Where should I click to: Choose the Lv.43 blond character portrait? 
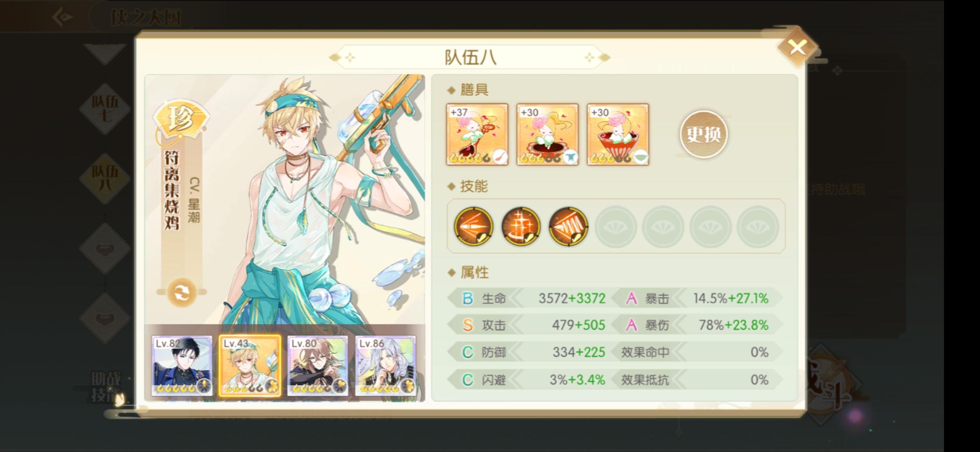(250, 366)
